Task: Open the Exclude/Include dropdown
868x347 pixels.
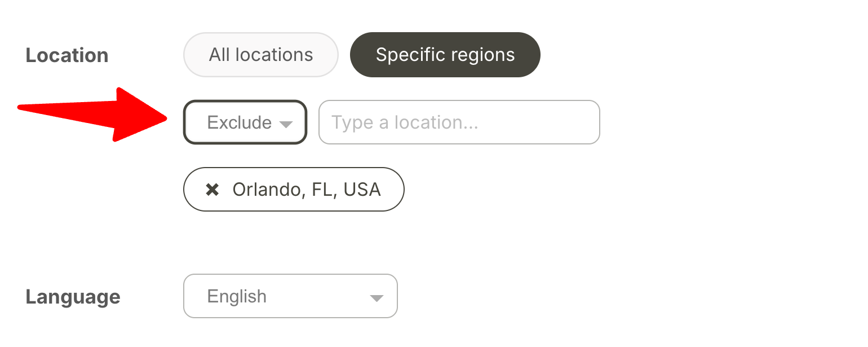Action: coord(245,122)
